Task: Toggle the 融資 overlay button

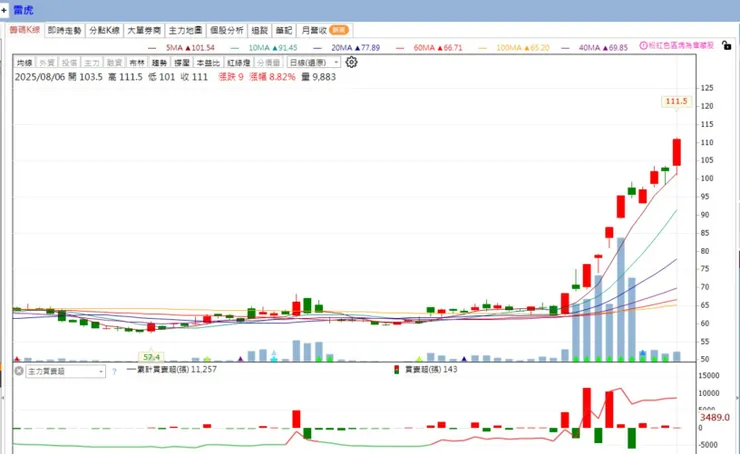Action: tap(114, 62)
